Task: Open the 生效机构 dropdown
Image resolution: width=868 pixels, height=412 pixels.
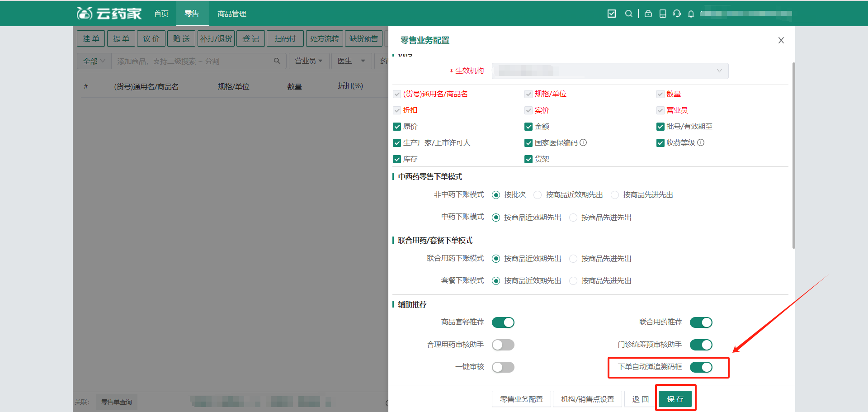Action: point(610,71)
